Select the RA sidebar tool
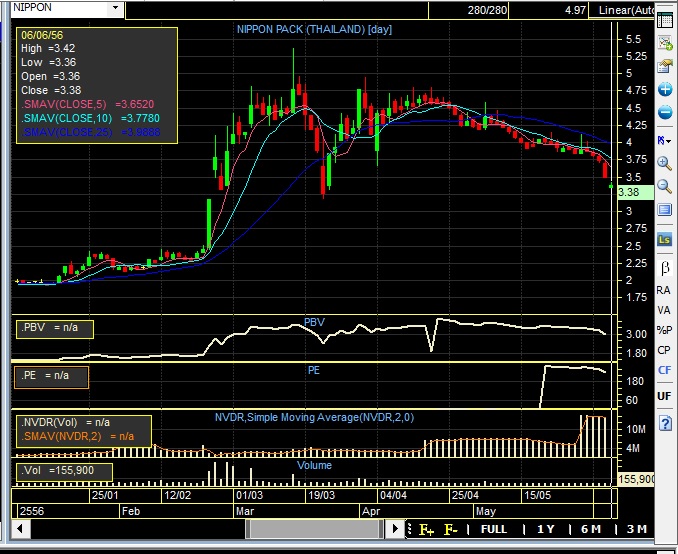Image resolution: width=678 pixels, height=554 pixels. point(664,291)
